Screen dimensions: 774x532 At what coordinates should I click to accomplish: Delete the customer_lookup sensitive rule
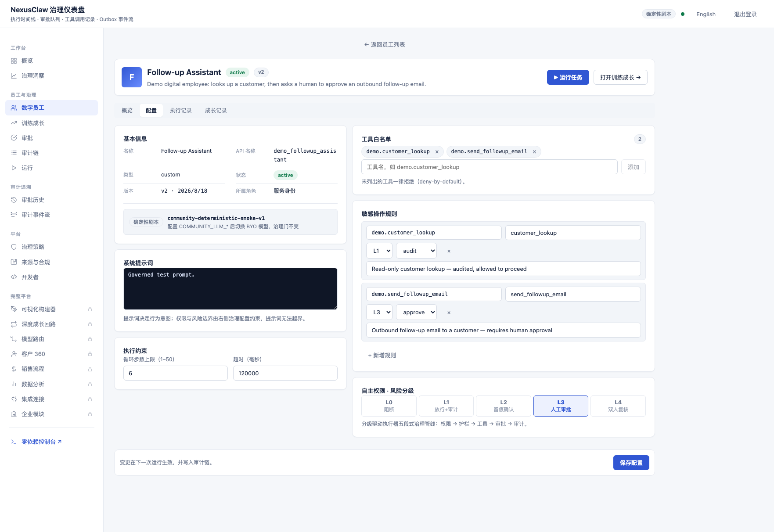pyautogui.click(x=449, y=252)
